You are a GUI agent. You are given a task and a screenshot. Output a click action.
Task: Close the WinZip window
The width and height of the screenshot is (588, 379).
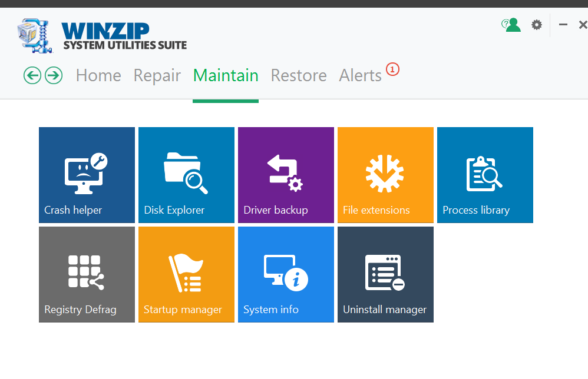coord(583,25)
